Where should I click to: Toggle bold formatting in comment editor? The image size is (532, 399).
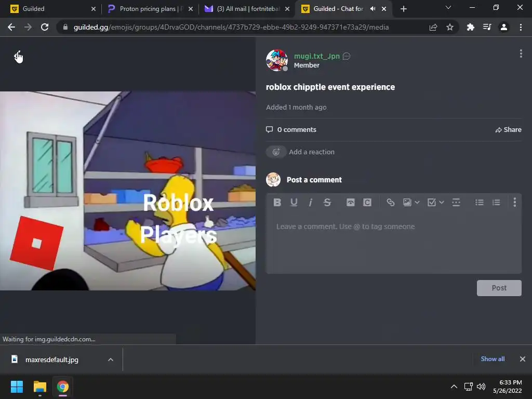point(277,203)
